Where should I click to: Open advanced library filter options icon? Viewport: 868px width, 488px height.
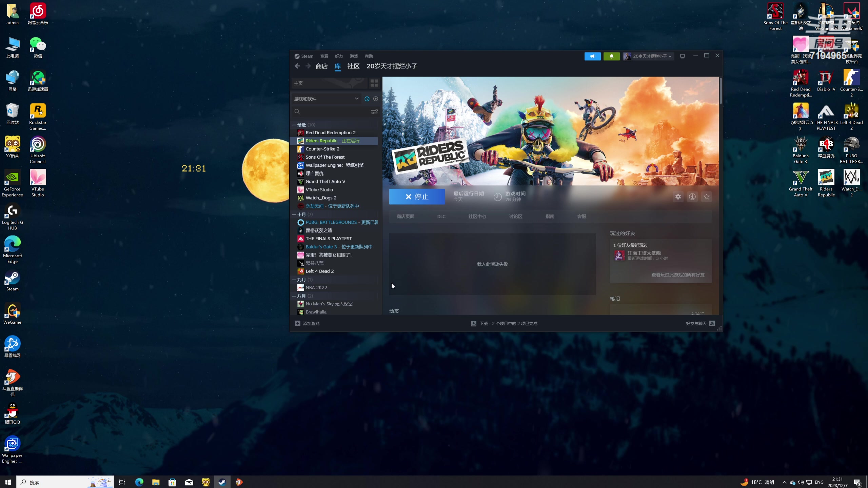[374, 111]
